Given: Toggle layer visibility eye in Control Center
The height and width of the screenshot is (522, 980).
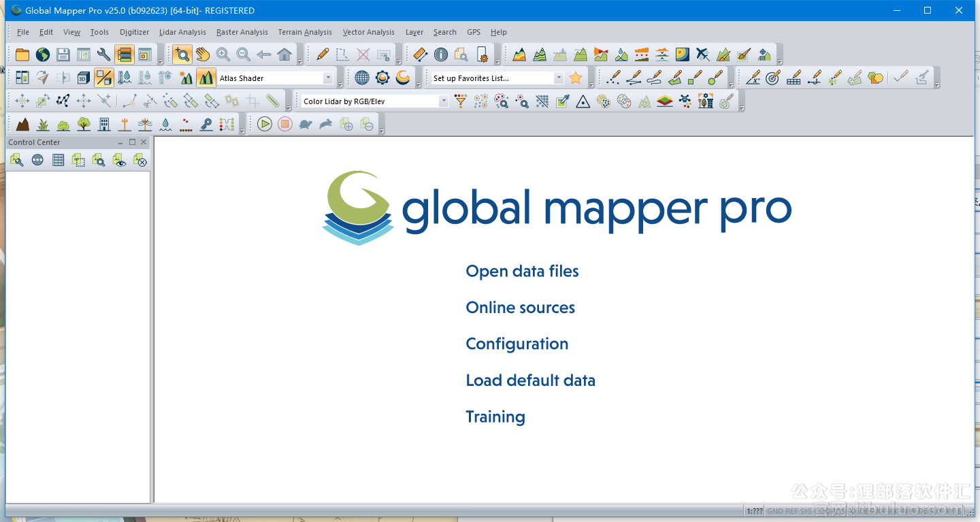Looking at the screenshot, I should click(120, 160).
